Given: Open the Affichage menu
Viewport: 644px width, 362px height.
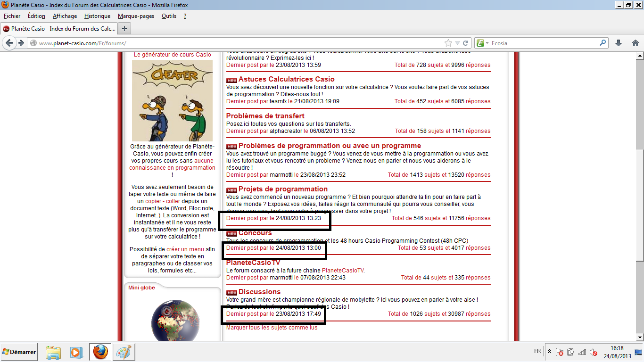Looking at the screenshot, I should click(65, 16).
